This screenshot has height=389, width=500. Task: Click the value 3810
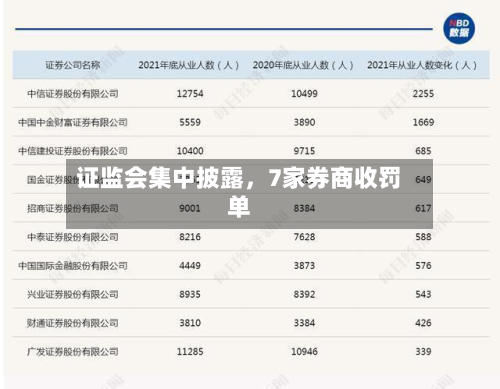pos(190,323)
